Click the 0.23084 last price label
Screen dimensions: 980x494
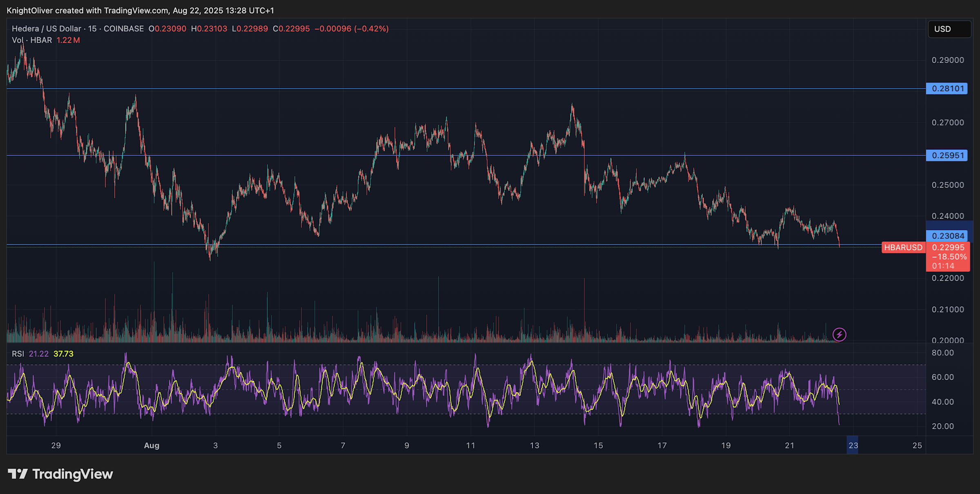click(x=947, y=235)
